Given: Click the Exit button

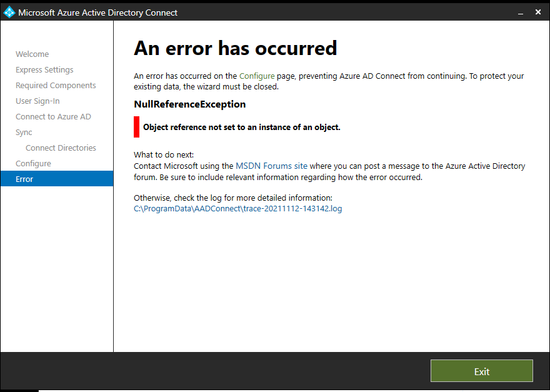Looking at the screenshot, I should [482, 371].
